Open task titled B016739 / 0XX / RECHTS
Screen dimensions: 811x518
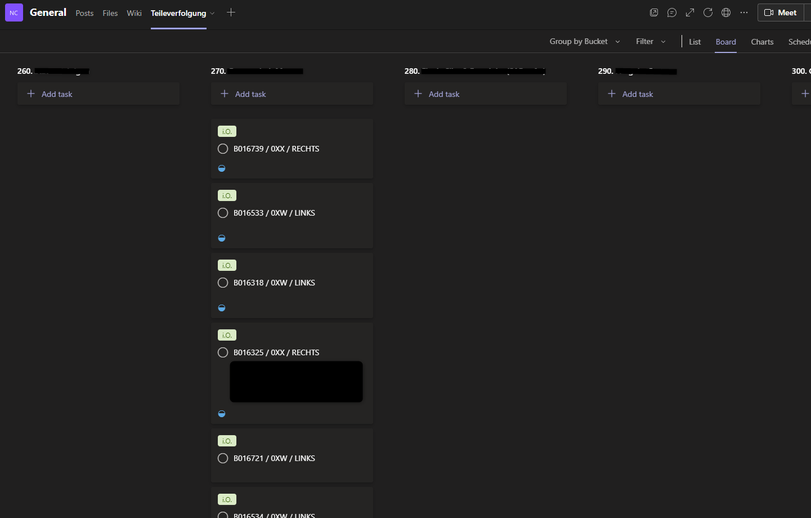(x=276, y=149)
